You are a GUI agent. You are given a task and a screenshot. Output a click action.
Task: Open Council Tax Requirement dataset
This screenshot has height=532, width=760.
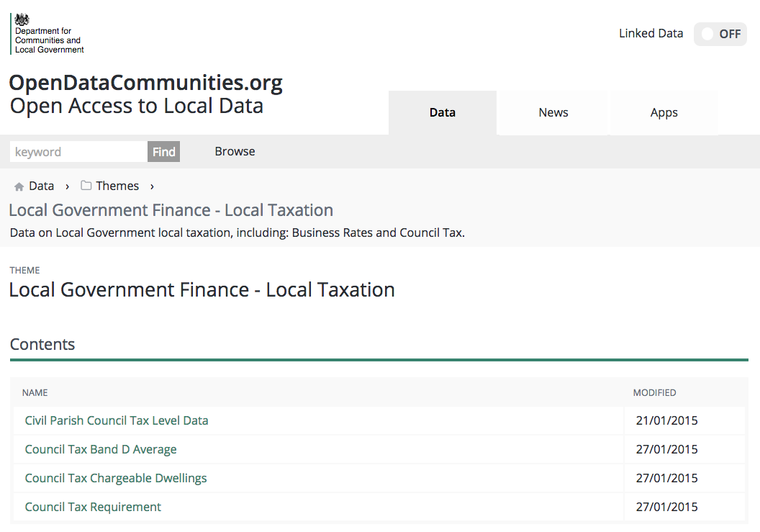coord(93,507)
